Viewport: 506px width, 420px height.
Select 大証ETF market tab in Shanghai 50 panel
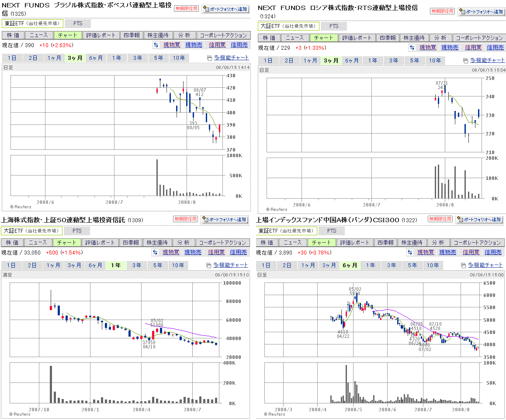click(x=31, y=231)
